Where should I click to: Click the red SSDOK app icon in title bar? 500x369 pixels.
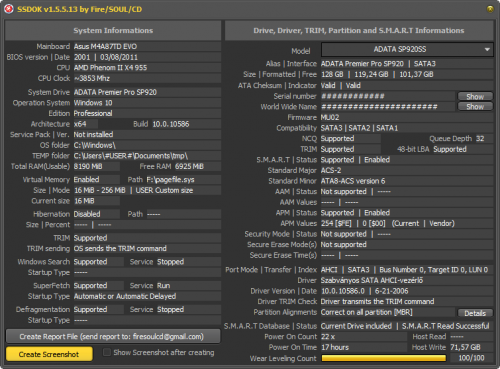[9, 9]
